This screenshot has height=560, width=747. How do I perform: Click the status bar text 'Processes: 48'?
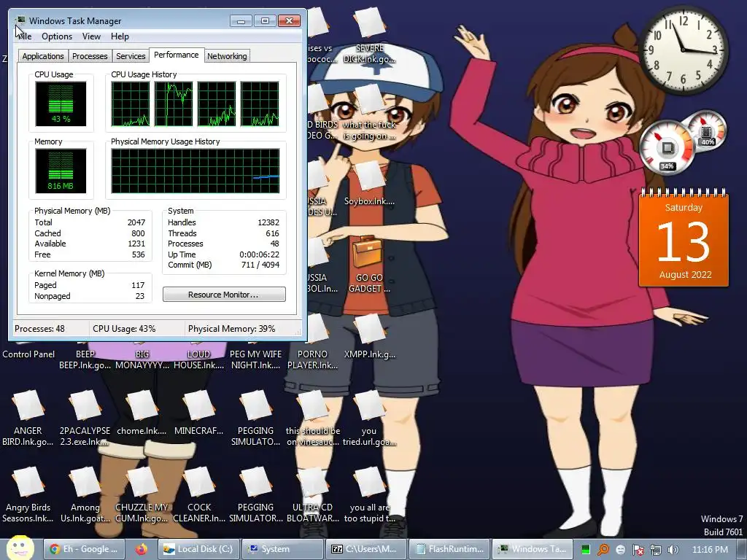pyautogui.click(x=39, y=329)
